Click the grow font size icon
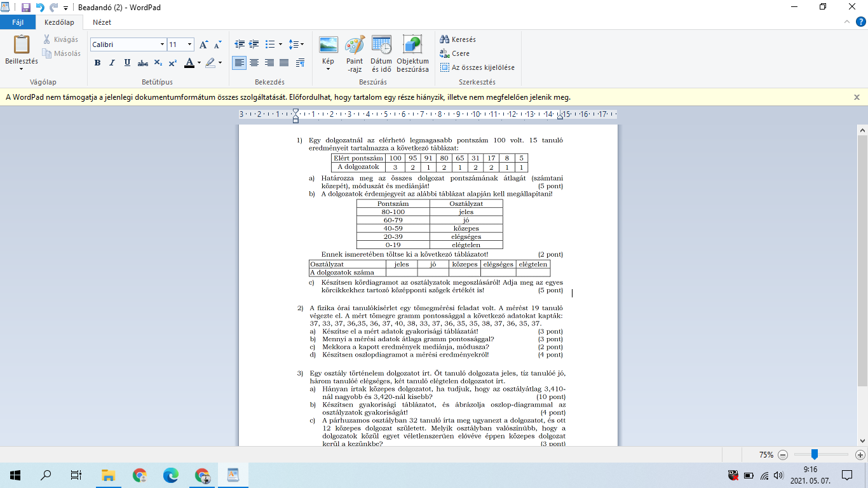This screenshot has width=868, height=488. tap(203, 44)
